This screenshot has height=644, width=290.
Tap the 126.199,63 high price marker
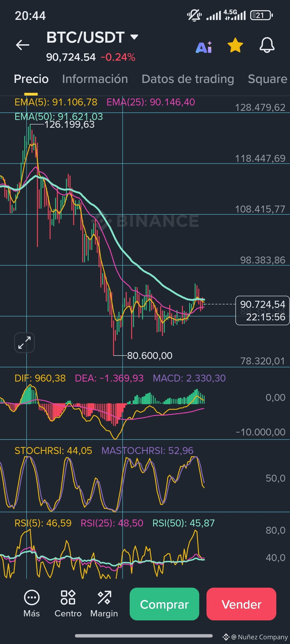click(x=69, y=125)
